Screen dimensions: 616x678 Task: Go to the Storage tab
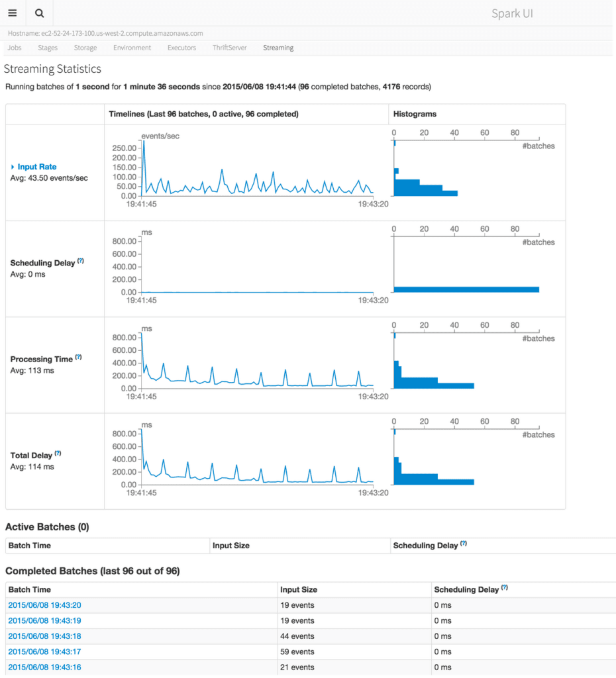tap(85, 48)
